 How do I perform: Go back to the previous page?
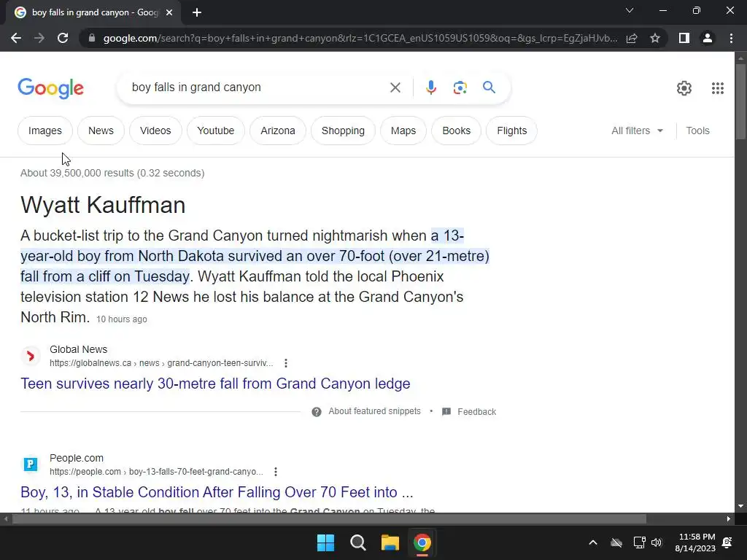pos(16,38)
